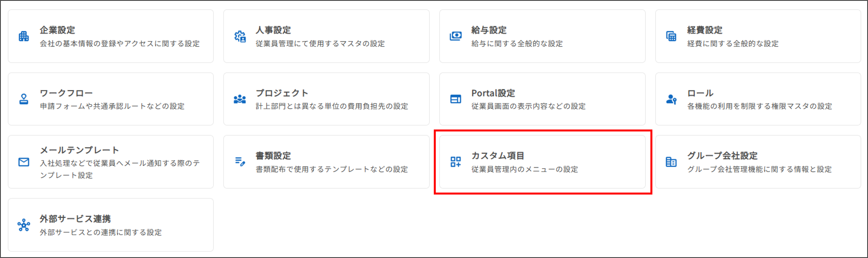The height and width of the screenshot is (258, 868).
Task: Open the 企業設定 heading link
Action: [57, 30]
